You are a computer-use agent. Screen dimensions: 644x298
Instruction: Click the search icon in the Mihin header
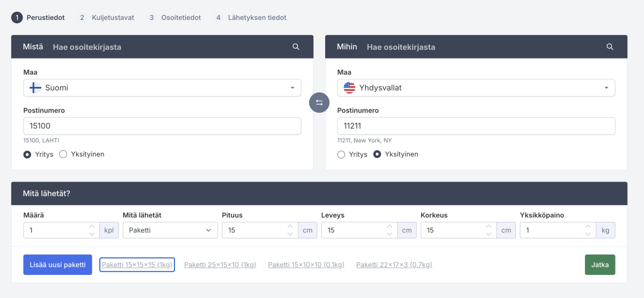[610, 47]
